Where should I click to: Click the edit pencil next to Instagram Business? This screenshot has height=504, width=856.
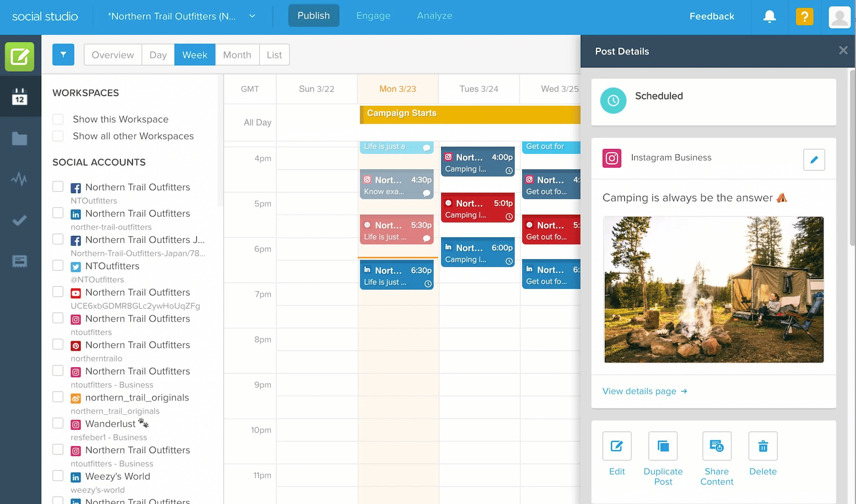pos(814,160)
